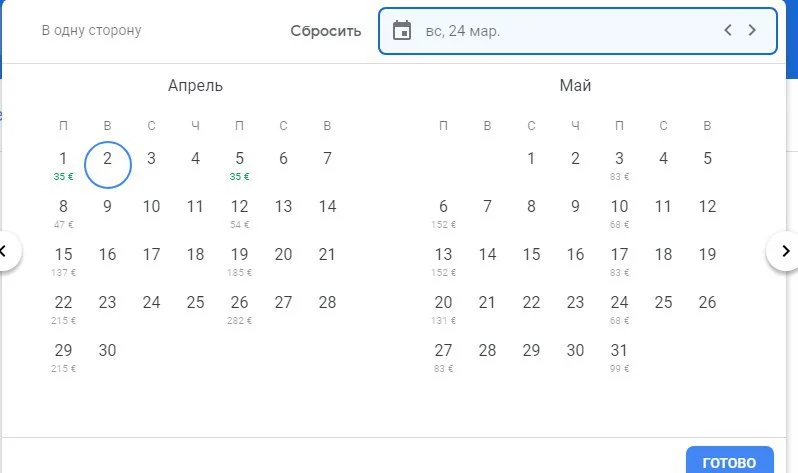The height and width of the screenshot is (473, 798).
Task: Open the 'В одну сторону' trip type dropdown
Action: 91,30
